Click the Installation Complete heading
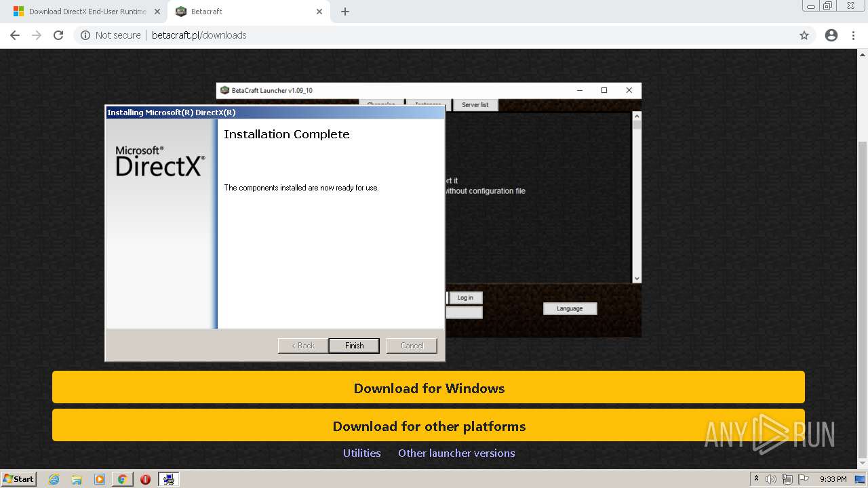Screen dimensions: 868x488 click(x=287, y=134)
